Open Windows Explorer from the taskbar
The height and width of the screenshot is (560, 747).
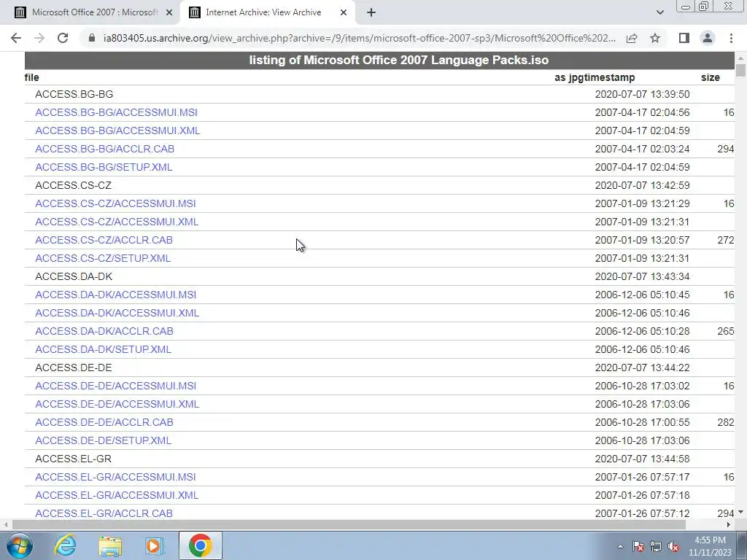[110, 545]
